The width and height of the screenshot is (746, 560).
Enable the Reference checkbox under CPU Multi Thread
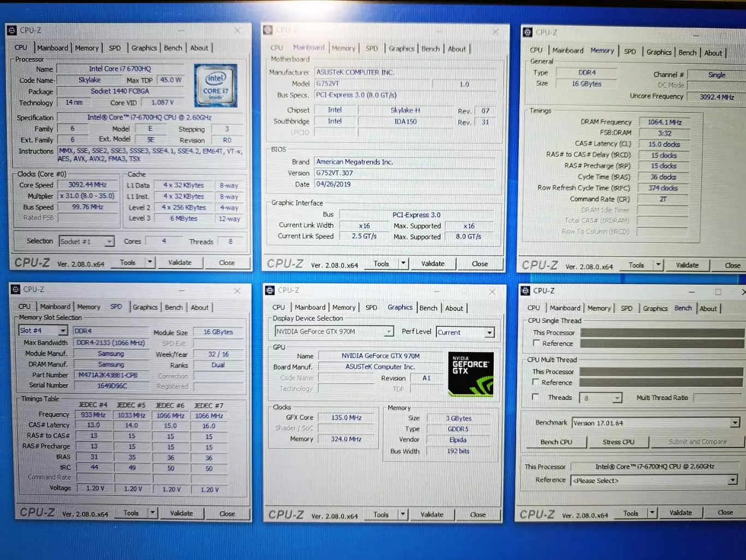tap(536, 382)
